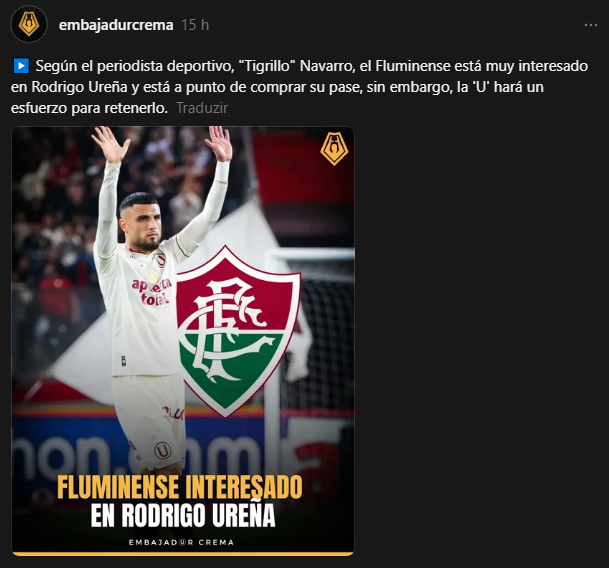
Task: Click the club crest on player's chest
Action: pos(160,260)
